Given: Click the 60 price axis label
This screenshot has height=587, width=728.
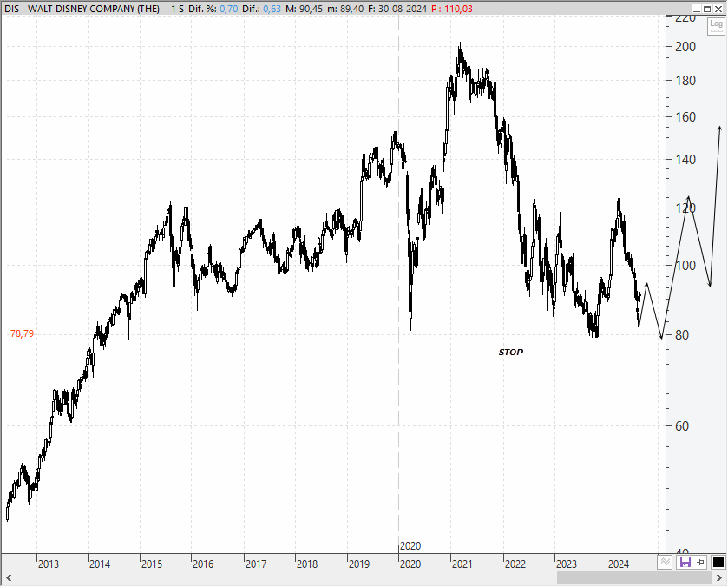Looking at the screenshot, I should pyautogui.click(x=681, y=426).
